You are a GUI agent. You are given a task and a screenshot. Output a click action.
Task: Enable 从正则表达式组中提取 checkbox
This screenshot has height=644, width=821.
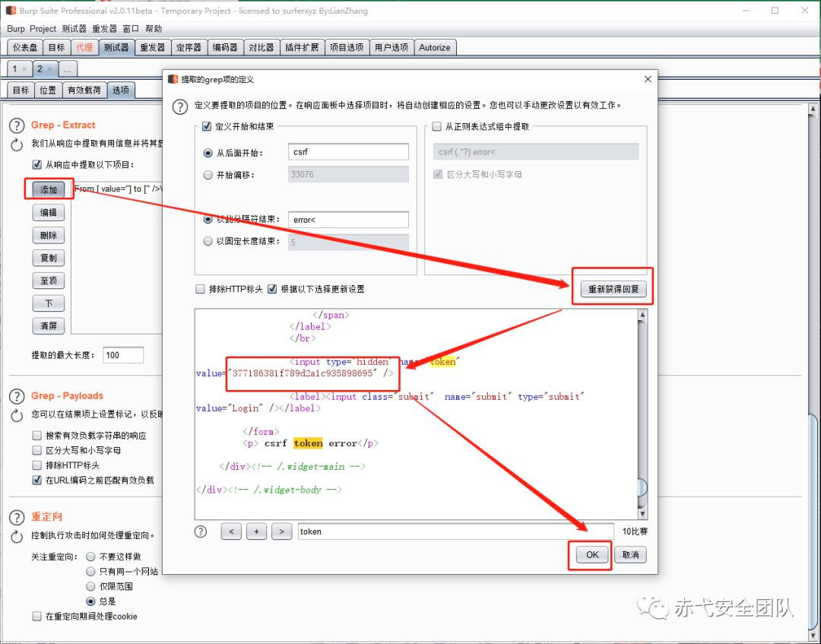coord(436,126)
